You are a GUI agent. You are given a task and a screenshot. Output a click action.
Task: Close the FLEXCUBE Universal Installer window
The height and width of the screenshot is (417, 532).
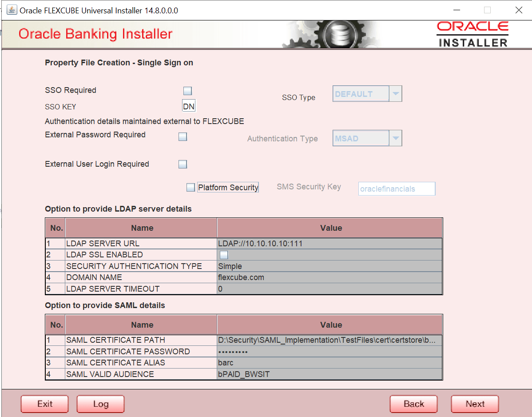[518, 10]
